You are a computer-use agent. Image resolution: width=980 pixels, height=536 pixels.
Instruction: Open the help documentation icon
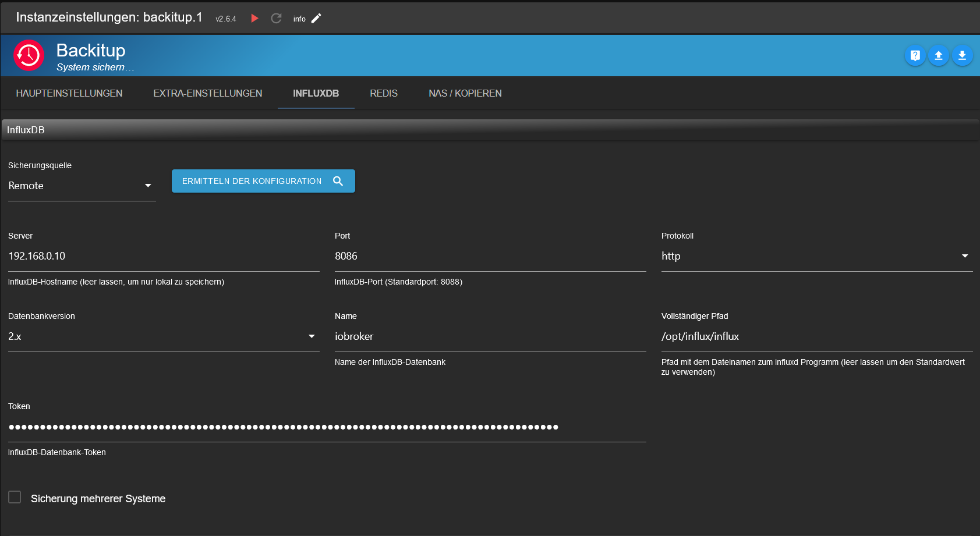point(915,55)
